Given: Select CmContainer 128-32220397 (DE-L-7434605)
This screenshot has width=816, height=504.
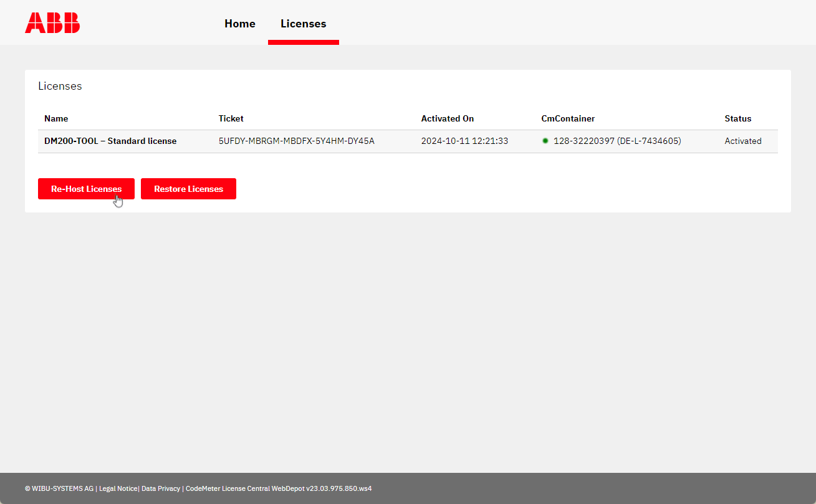Looking at the screenshot, I should (x=617, y=141).
